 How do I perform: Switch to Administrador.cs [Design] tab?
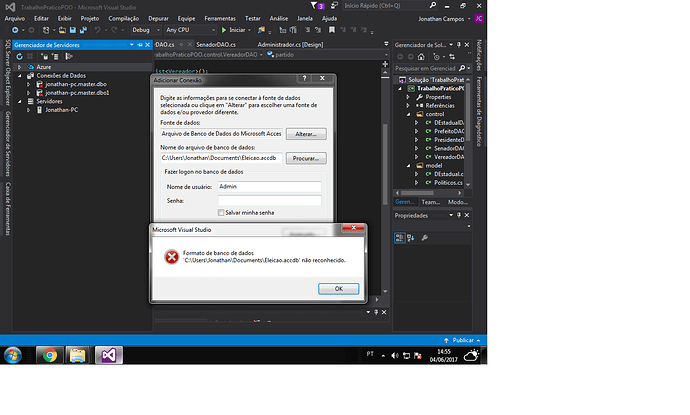click(290, 44)
